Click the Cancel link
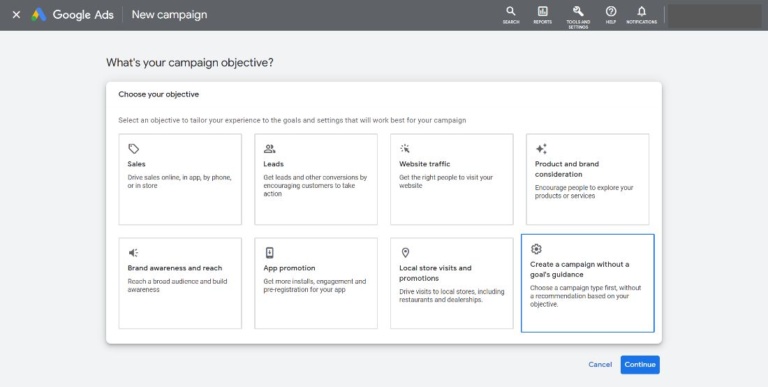This screenshot has height=387, width=768. tap(600, 364)
